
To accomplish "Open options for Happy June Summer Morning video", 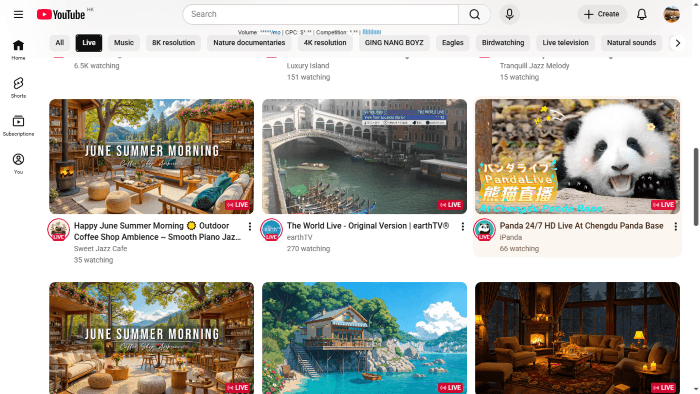I will click(x=250, y=227).
